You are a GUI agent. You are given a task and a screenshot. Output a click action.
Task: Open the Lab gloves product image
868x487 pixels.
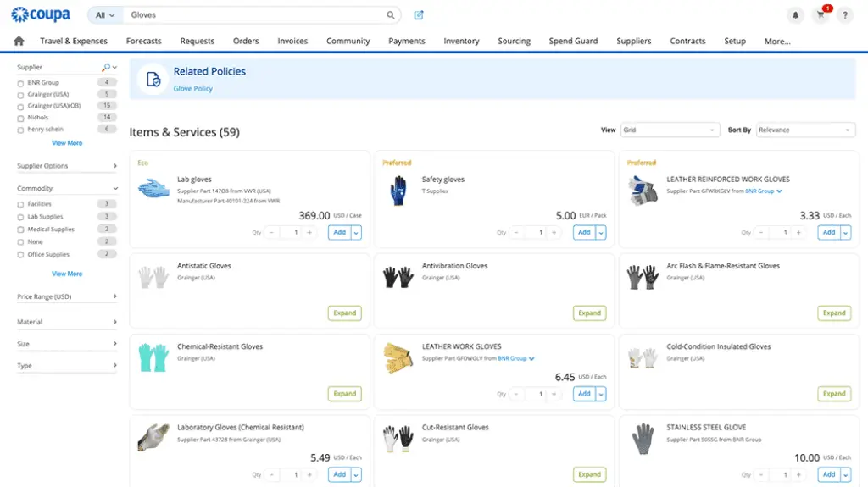pyautogui.click(x=153, y=189)
